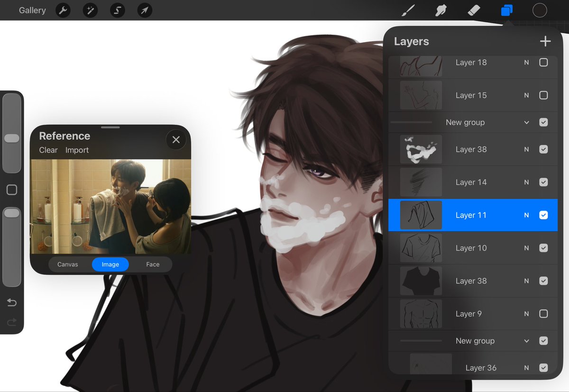Tap the highlighted Layer 11 name

tap(471, 215)
